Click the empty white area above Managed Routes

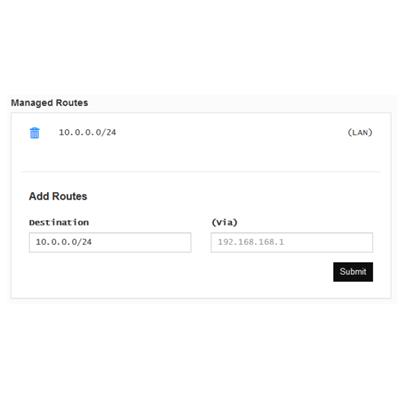pos(200,47)
